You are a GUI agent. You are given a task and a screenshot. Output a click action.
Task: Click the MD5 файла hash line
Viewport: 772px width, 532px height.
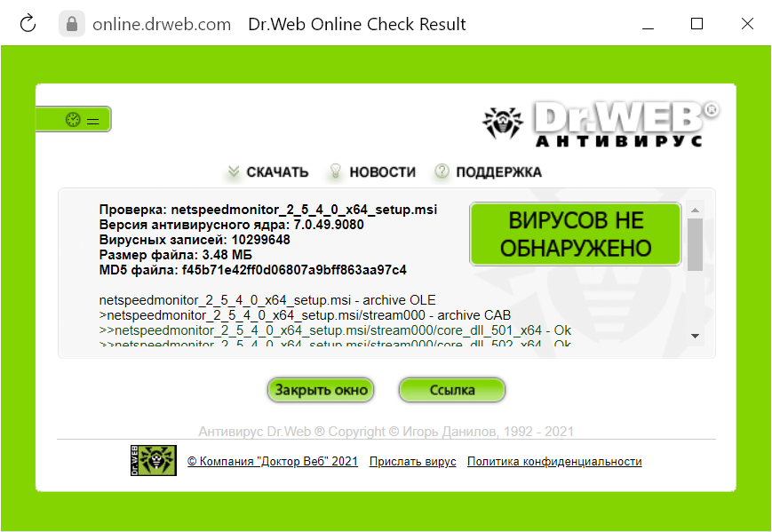(x=252, y=270)
